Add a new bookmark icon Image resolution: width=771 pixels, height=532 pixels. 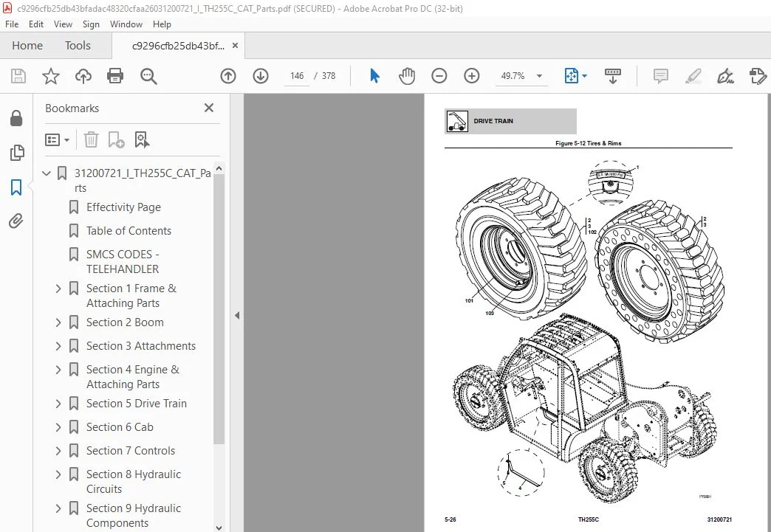click(116, 140)
